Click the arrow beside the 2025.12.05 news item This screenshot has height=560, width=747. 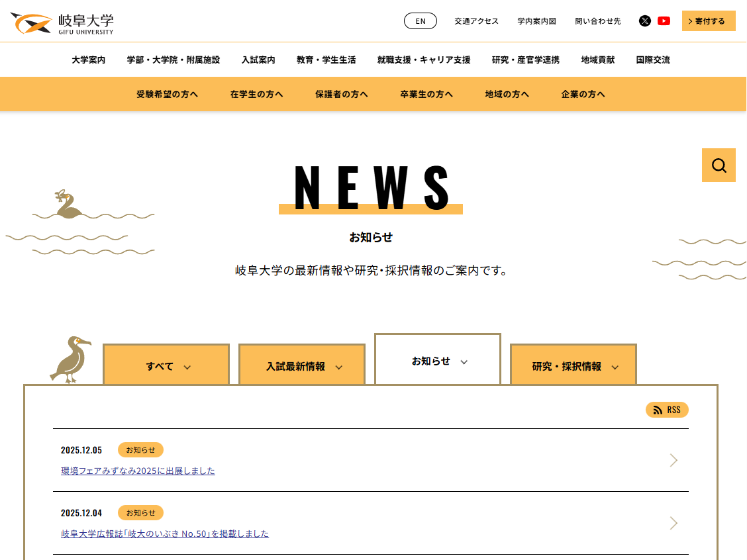tap(673, 460)
